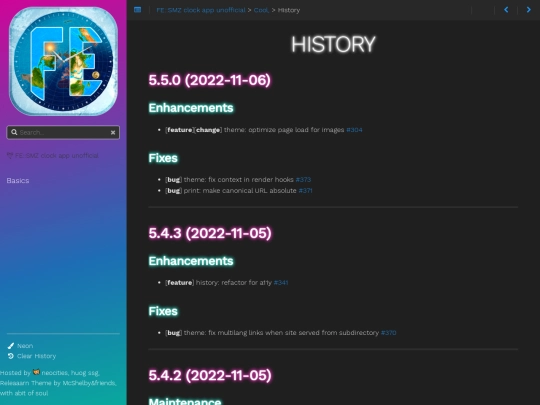Click the neocities cat icon

[x=36, y=372]
